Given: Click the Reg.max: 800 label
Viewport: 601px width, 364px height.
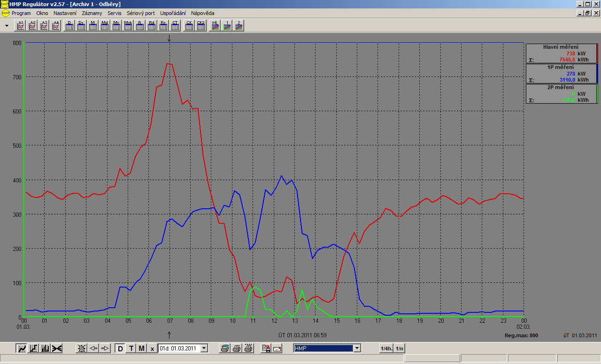Looking at the screenshot, I should click(x=521, y=335).
